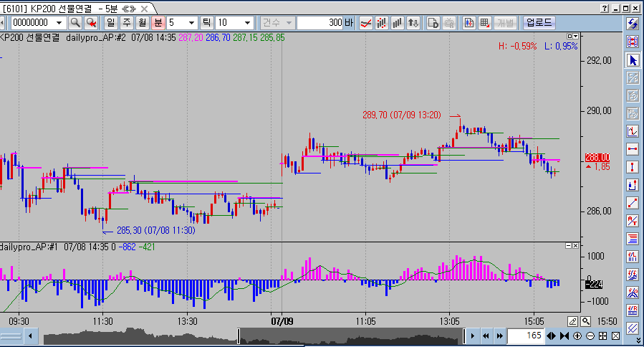This screenshot has height=347, width=644.
Task: Select the f/R drawing tool
Action: coord(633,310)
